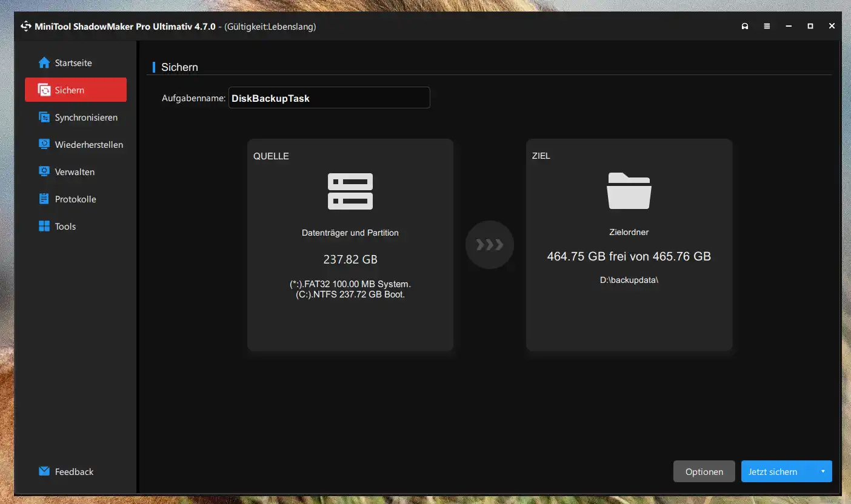Viewport: 851px width, 504px height.
Task: Open the hamburger menu in title bar
Action: [x=767, y=27]
